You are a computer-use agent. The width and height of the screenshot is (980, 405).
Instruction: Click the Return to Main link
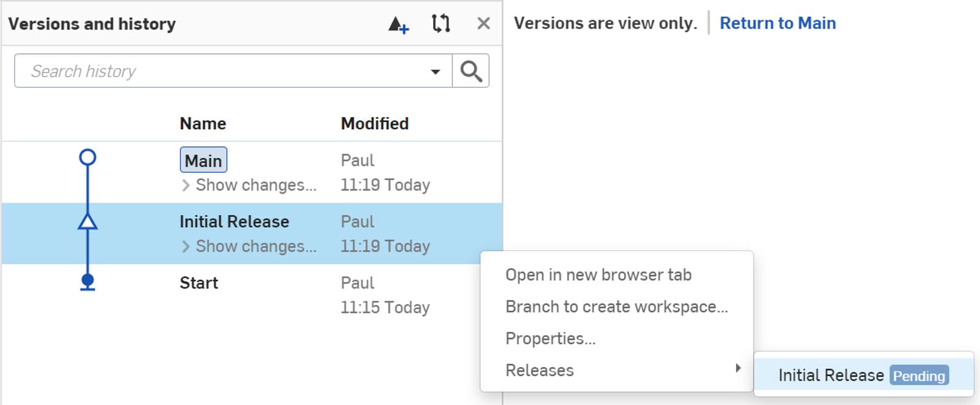(x=777, y=23)
